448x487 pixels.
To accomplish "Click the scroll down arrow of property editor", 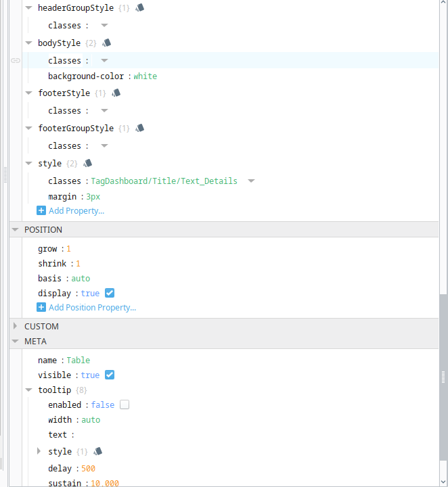I will point(443,482).
